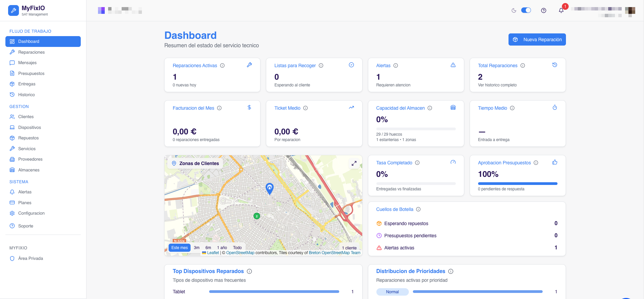This screenshot has width=644, height=299.
Task: Click the green cluster marker labeled 2
Action: 257,216
